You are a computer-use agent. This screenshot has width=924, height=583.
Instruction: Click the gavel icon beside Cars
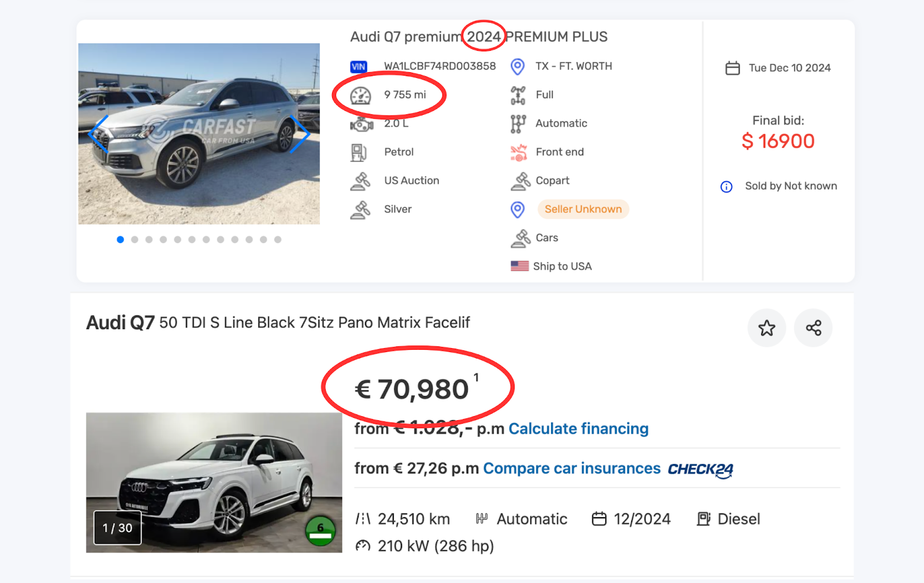(521, 238)
